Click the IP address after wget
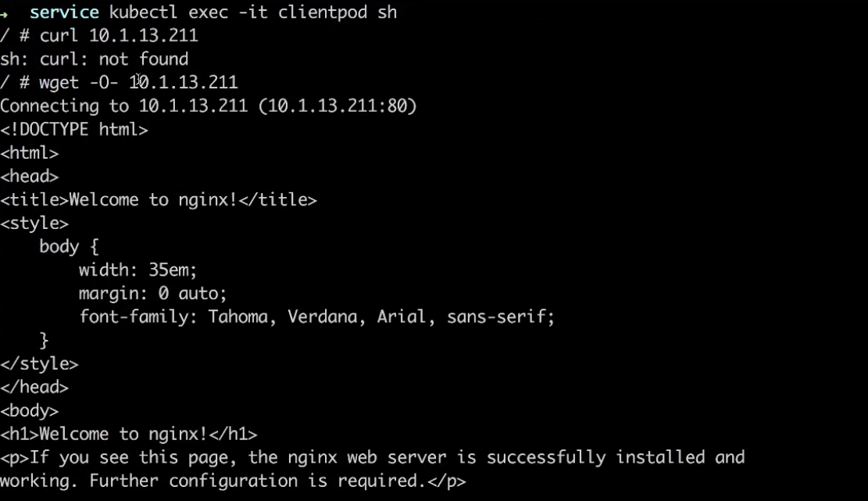Screen dimensions: 868x501 [x=184, y=83]
